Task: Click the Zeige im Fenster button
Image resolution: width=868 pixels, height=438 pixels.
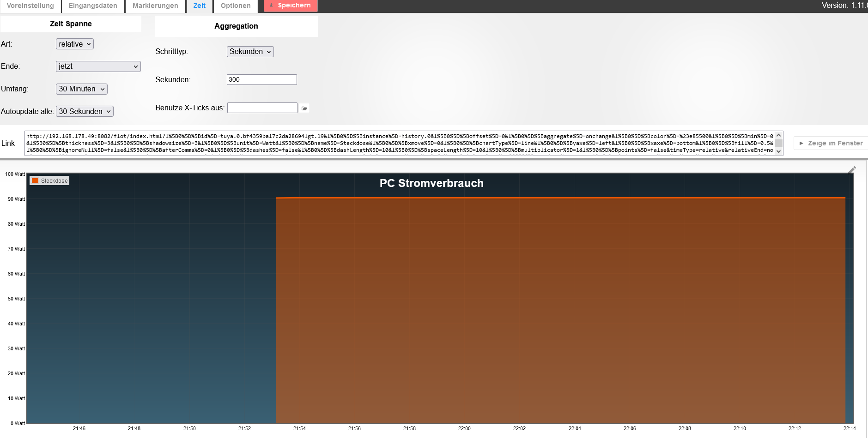Action: 831,143
